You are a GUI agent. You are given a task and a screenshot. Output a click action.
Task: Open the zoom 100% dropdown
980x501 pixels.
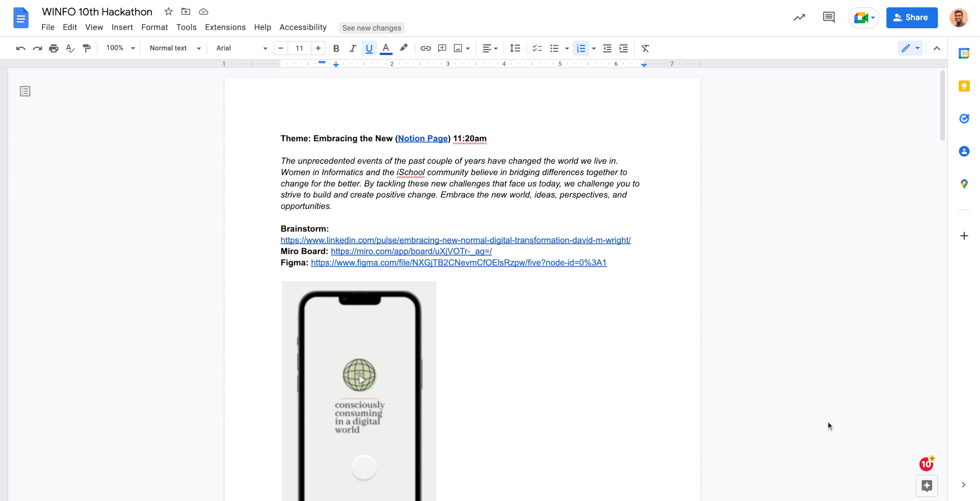point(120,48)
